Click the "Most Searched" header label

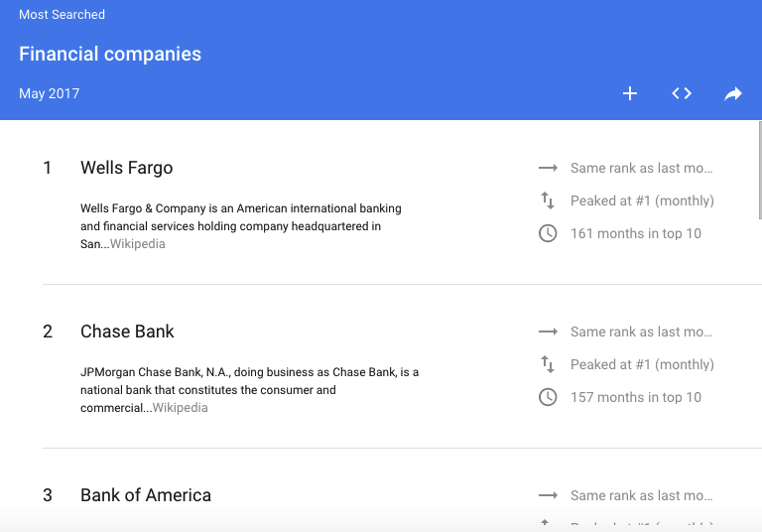click(x=62, y=15)
